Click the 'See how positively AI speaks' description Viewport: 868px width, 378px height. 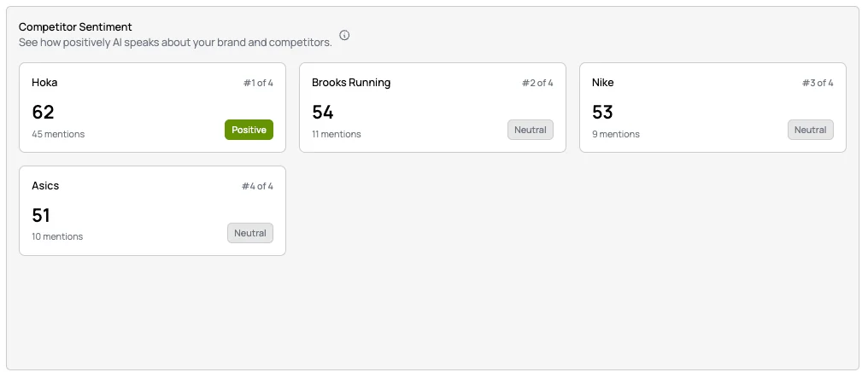coord(175,43)
